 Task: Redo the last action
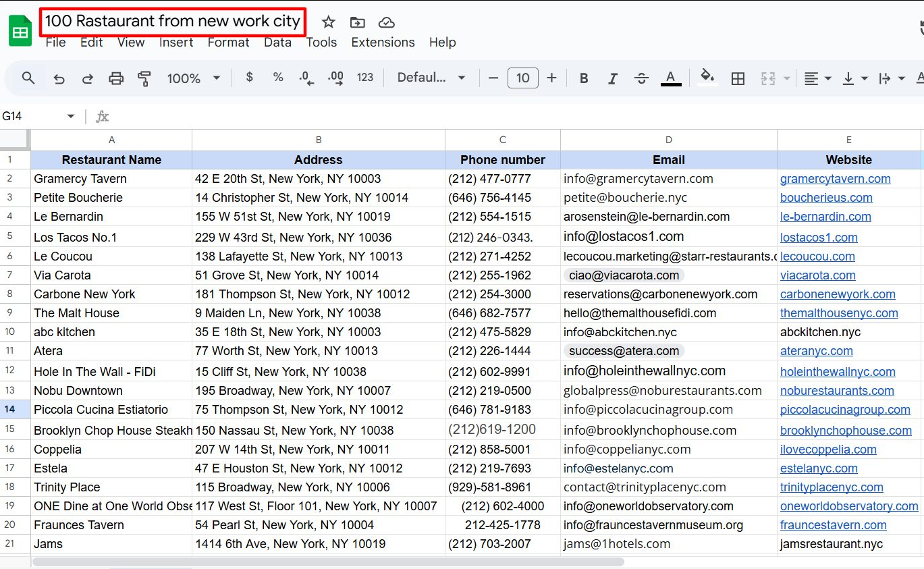(x=87, y=78)
